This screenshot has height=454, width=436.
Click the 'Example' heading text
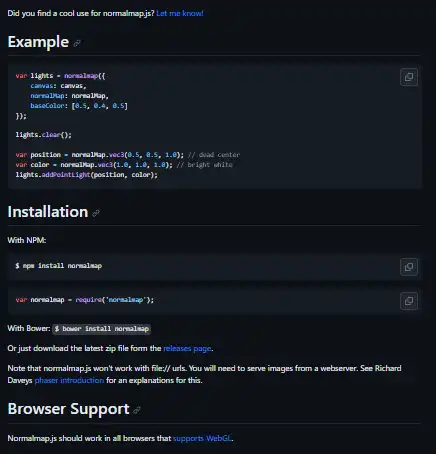tap(38, 42)
